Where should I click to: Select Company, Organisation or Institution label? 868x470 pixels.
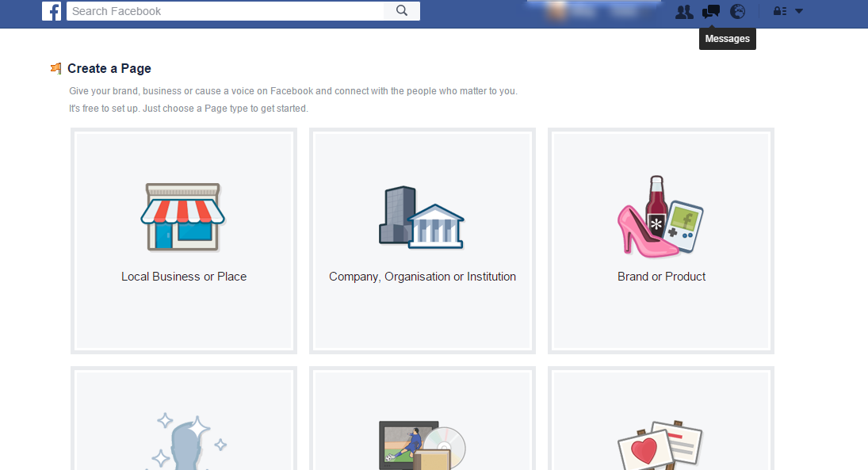(x=423, y=277)
